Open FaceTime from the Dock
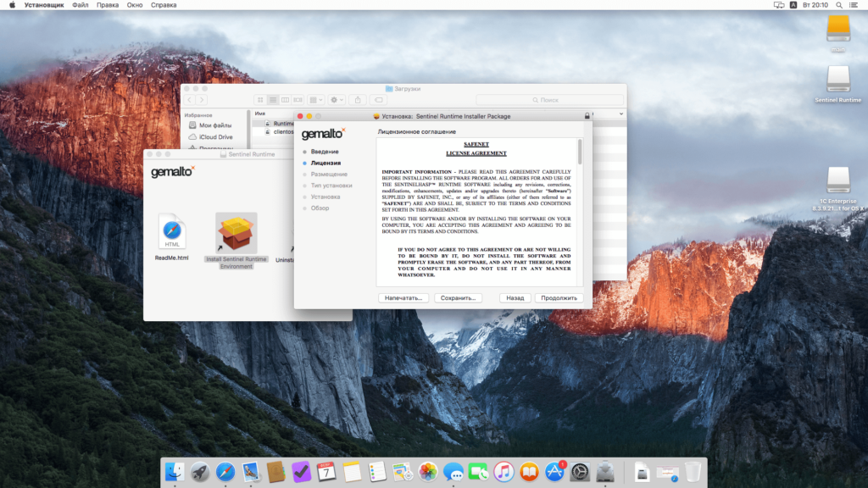Image resolution: width=868 pixels, height=488 pixels. coord(479,472)
